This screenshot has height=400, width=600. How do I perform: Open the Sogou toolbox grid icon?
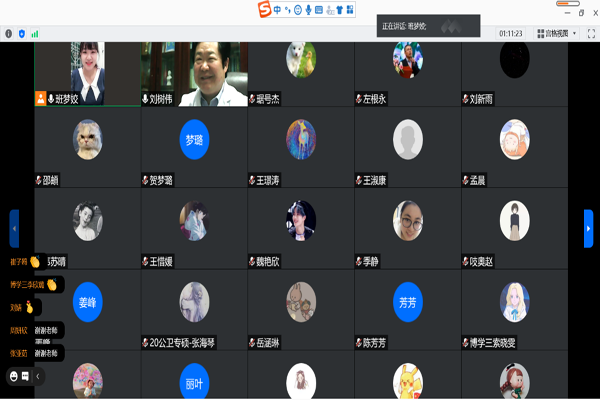click(350, 10)
